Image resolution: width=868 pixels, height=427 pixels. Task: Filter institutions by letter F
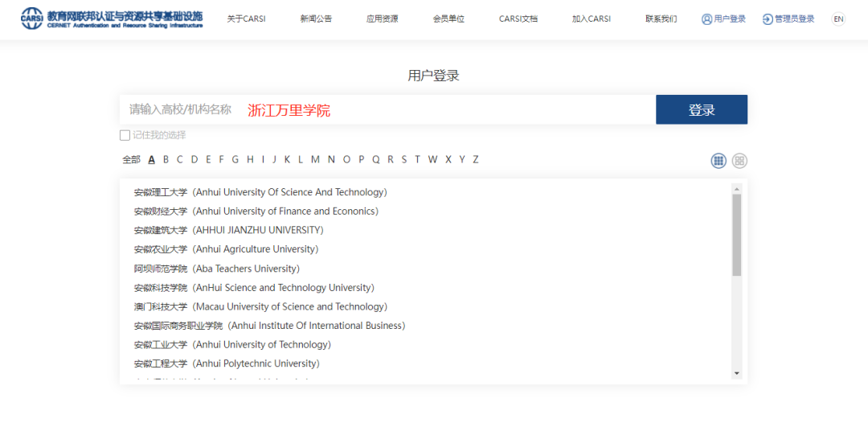222,159
